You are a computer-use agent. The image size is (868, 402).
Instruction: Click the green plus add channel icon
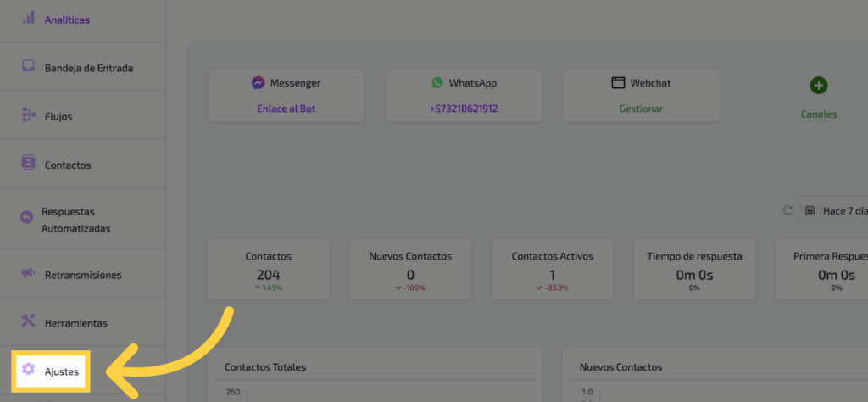[x=818, y=86]
